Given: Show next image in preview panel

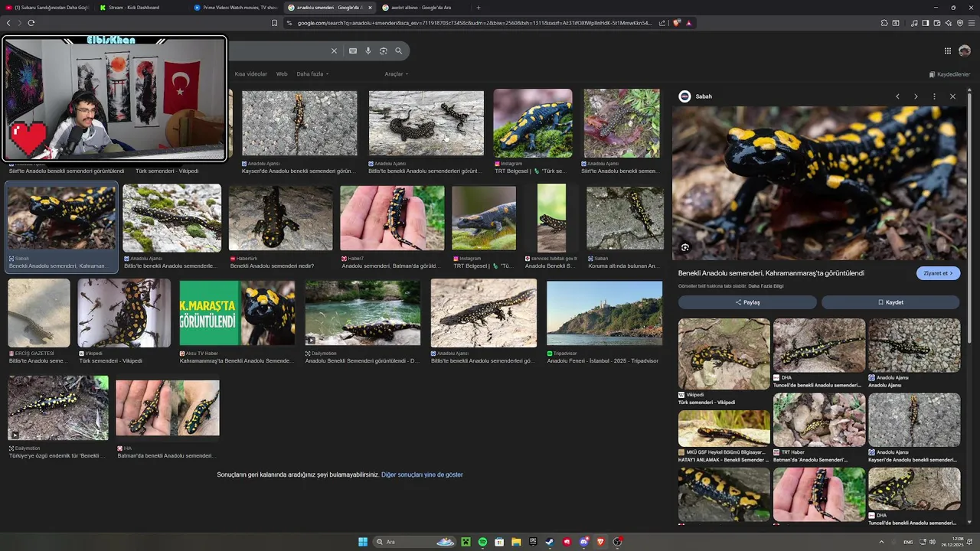Looking at the screenshot, I should (x=916, y=96).
